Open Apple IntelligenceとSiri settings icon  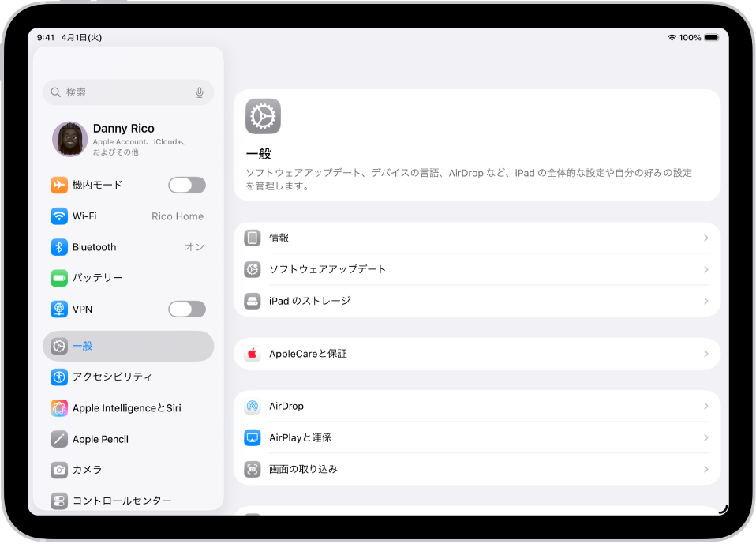click(60, 407)
